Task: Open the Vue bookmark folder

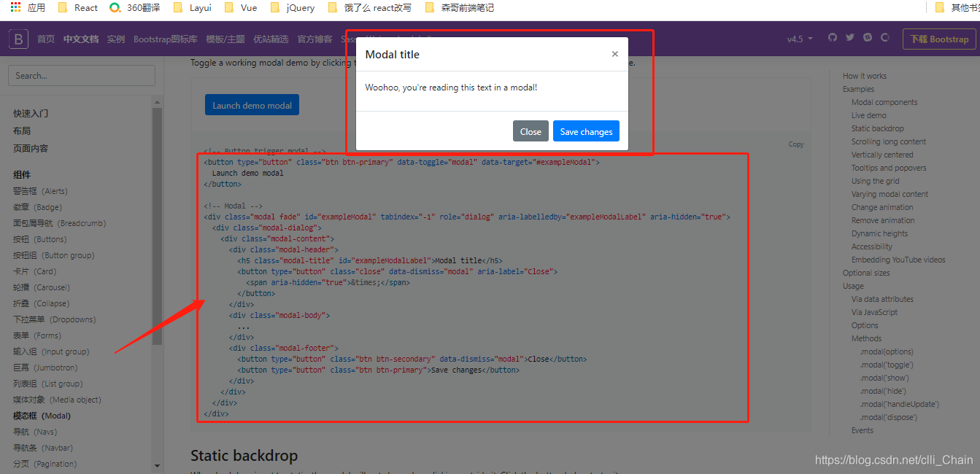Action: [x=241, y=7]
